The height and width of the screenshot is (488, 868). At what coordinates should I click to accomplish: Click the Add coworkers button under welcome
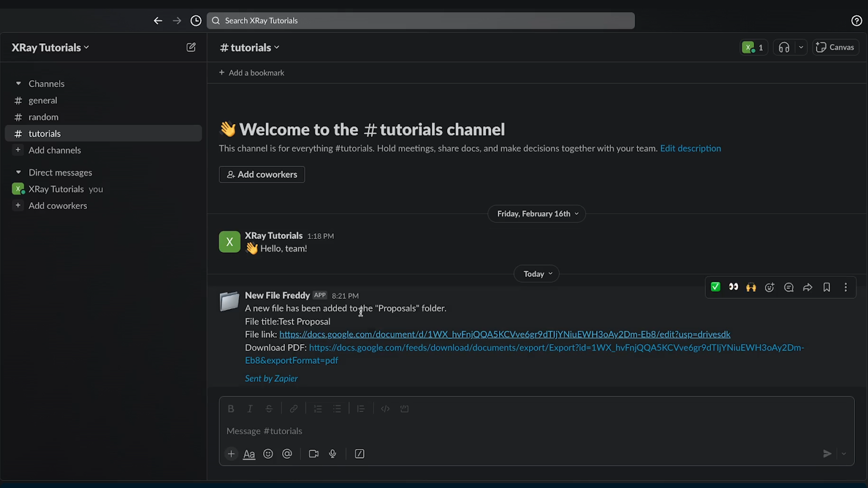tap(262, 175)
